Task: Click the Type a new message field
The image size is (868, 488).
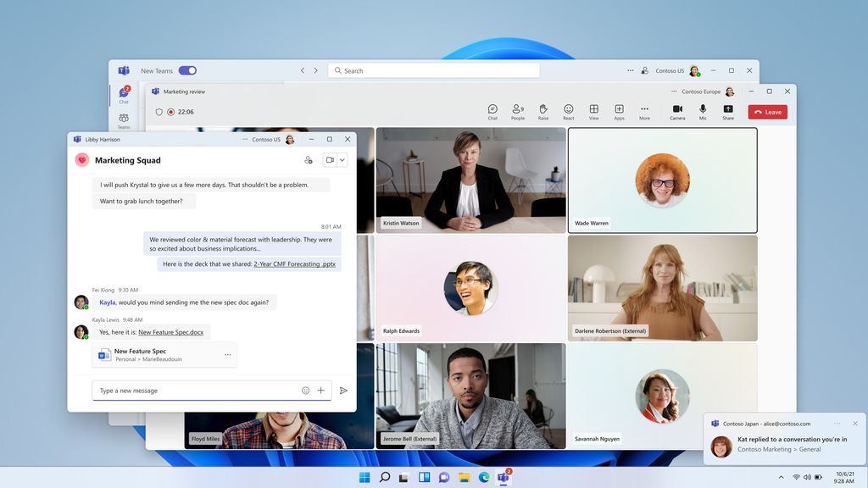Action: pos(195,391)
